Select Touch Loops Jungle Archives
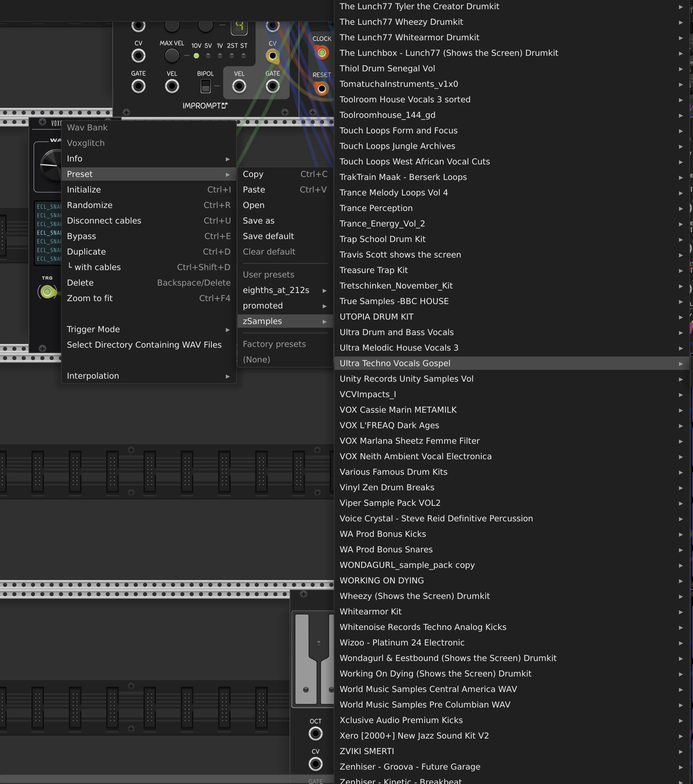The image size is (693, 784). coord(512,146)
